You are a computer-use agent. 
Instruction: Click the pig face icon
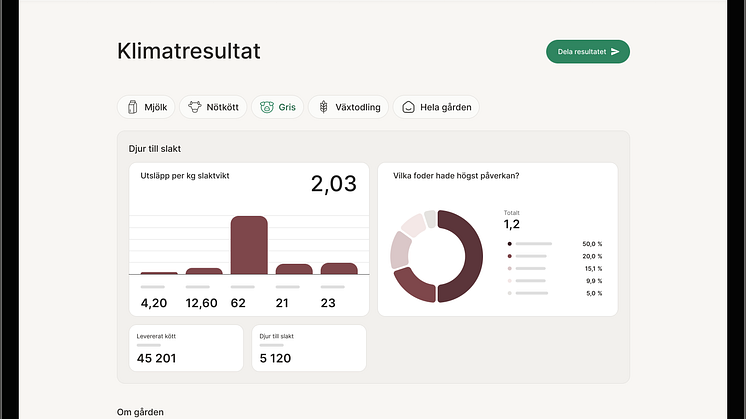267,107
